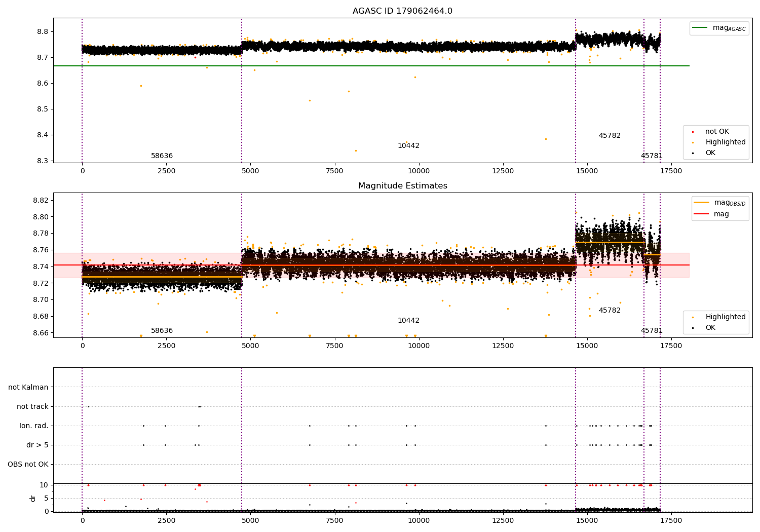Image resolution: width=760 pixels, height=532 pixels.
Task: Click the 8.82 y-axis tick label
Action: (41, 200)
